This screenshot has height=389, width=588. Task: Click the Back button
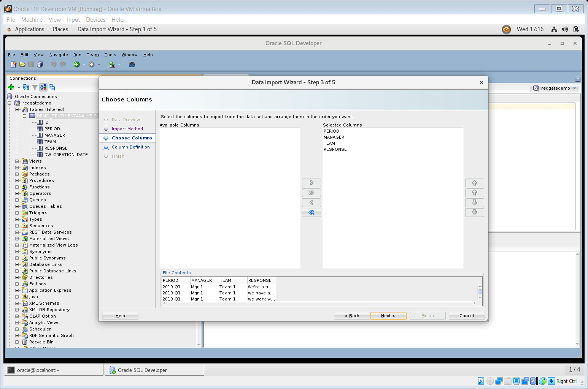[352, 316]
